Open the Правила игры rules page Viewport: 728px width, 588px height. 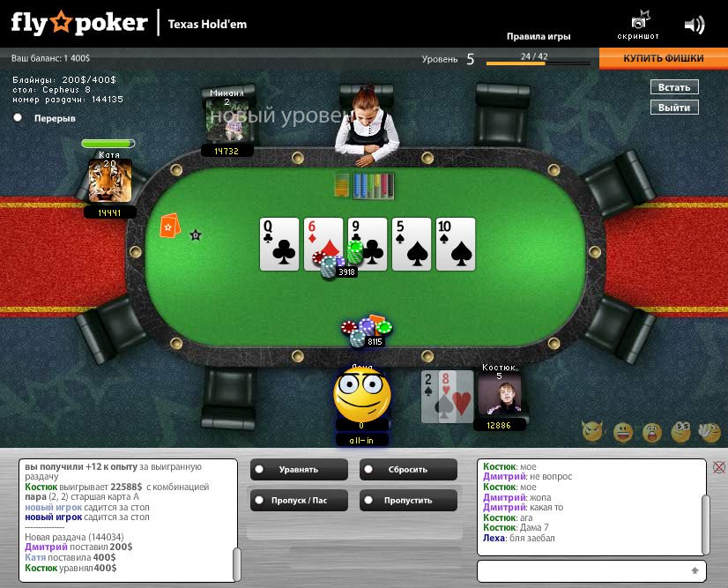539,36
